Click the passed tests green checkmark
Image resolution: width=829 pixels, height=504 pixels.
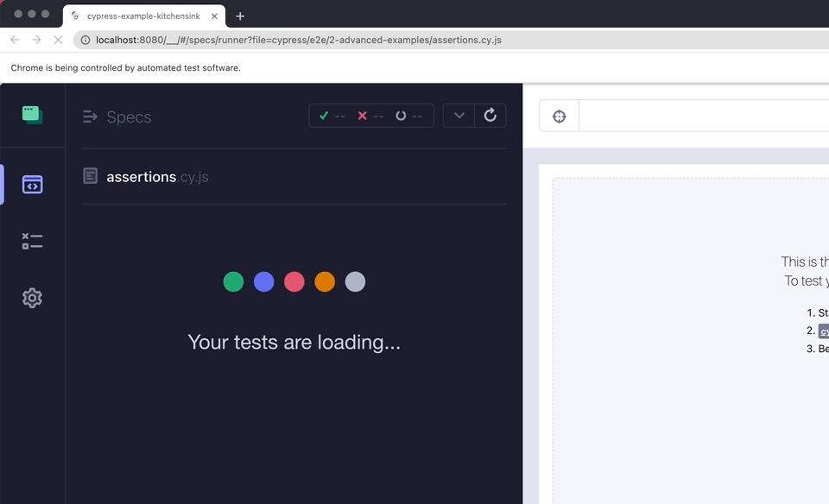coord(324,116)
